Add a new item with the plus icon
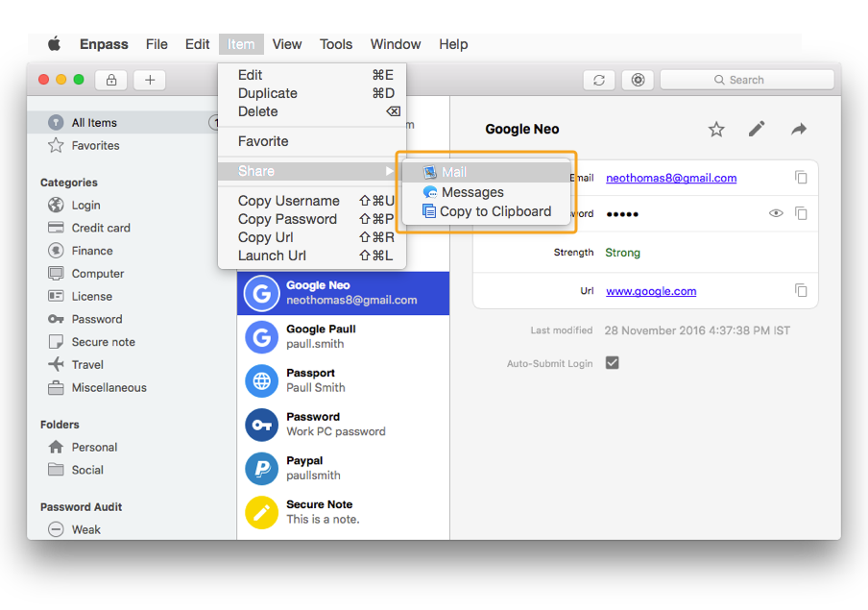This screenshot has width=868, height=610. 149,80
